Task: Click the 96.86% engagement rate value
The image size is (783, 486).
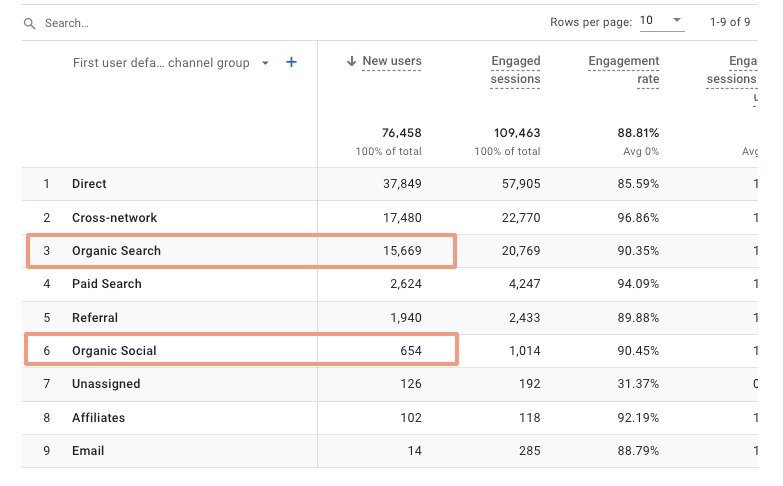Action: (x=638, y=218)
